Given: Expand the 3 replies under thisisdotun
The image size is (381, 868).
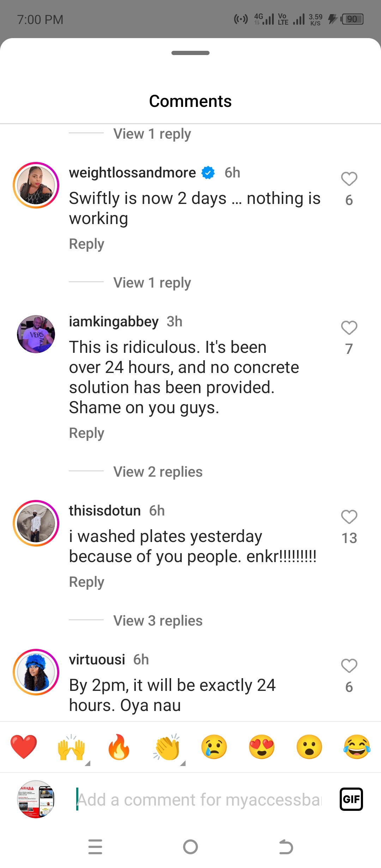Looking at the screenshot, I should pyautogui.click(x=158, y=621).
